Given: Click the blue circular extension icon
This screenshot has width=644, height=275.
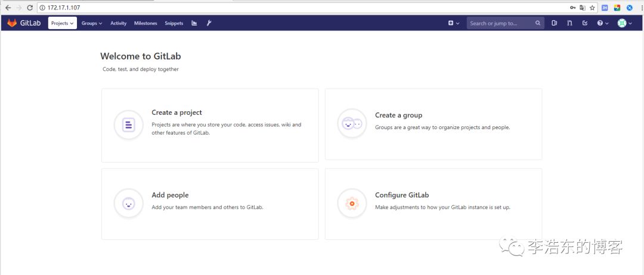Looking at the screenshot, I should click(629, 8).
